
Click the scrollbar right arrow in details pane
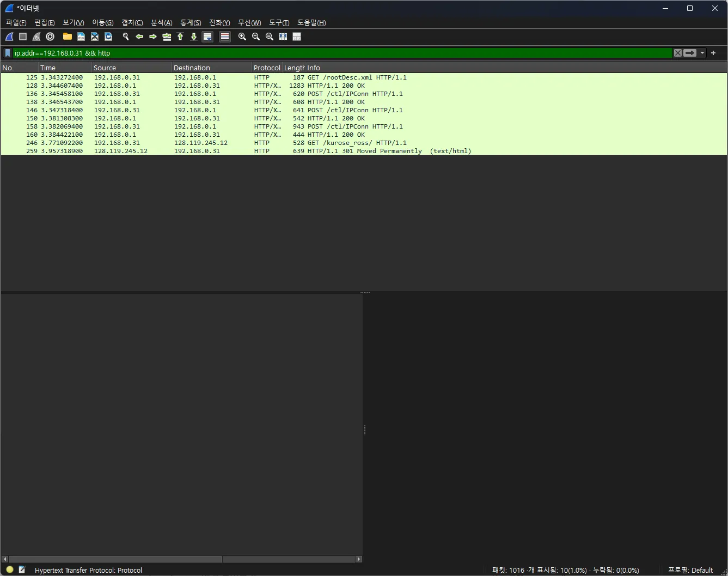[x=359, y=559]
